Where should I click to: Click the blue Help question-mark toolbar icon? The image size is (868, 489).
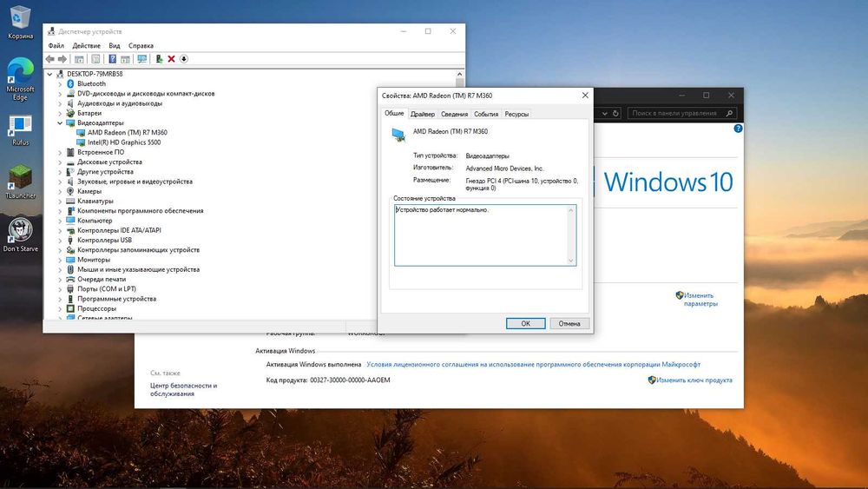(112, 59)
